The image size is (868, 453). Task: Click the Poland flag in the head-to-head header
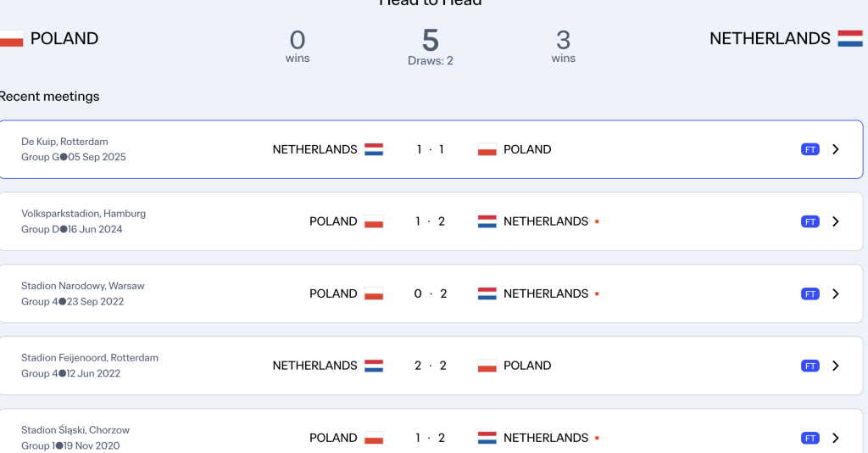11,38
